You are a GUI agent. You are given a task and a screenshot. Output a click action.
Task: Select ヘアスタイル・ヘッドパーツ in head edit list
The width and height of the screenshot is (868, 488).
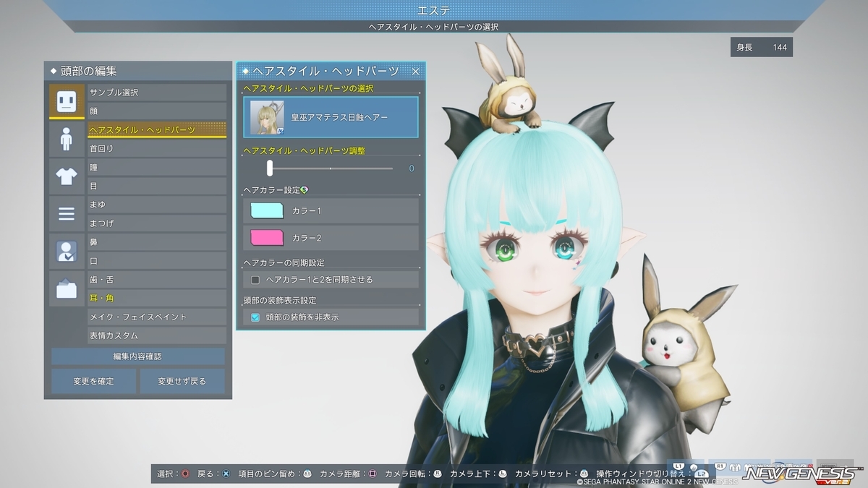coord(157,130)
